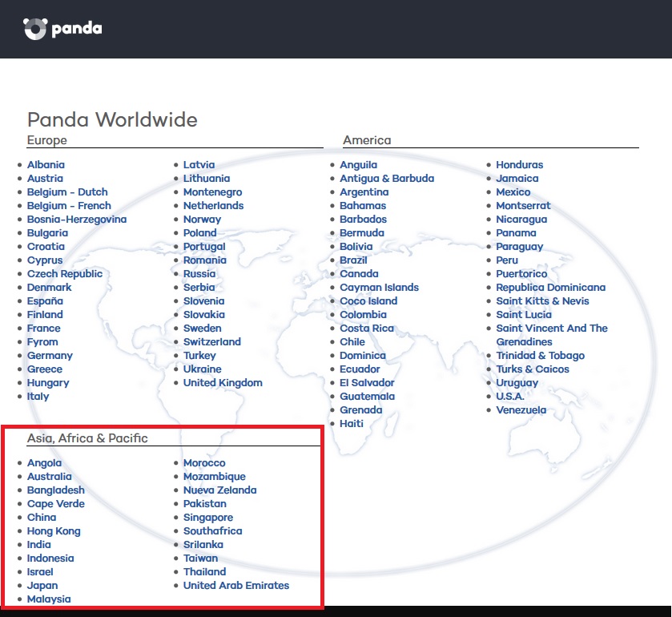The height and width of the screenshot is (617, 672).
Task: Open the Srilanka link
Action: click(203, 545)
